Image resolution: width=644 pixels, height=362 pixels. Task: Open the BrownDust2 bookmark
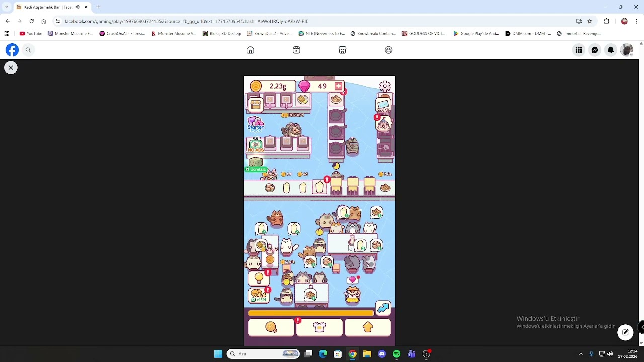click(x=270, y=34)
